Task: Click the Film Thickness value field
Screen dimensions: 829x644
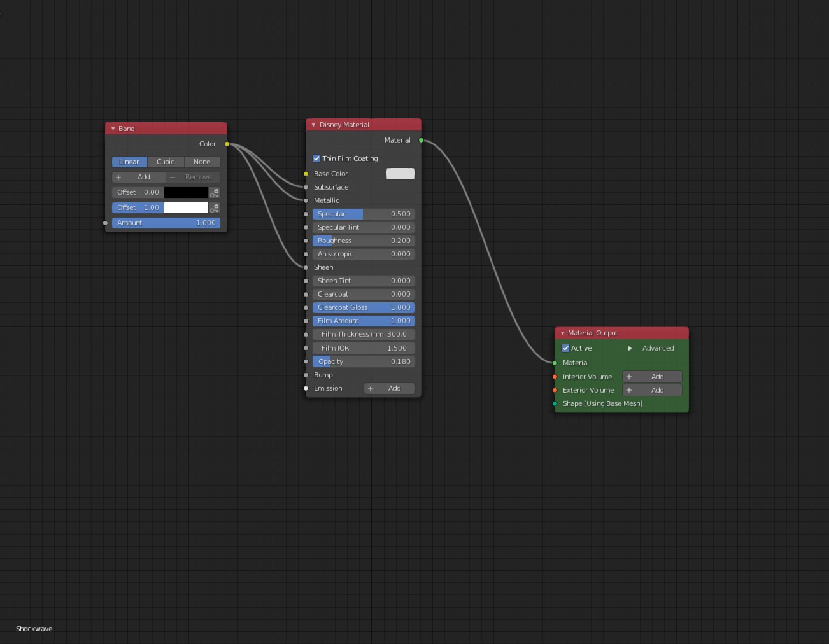Action: 364,334
